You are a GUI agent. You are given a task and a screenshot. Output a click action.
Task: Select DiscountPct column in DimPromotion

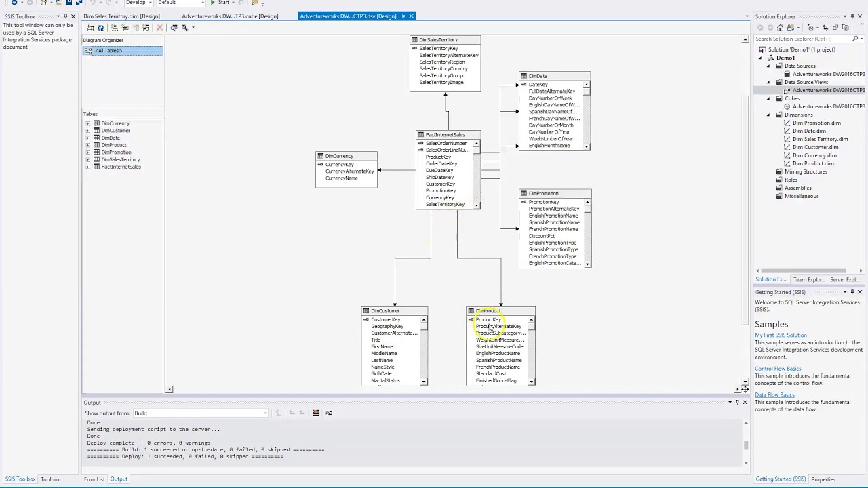click(541, 236)
